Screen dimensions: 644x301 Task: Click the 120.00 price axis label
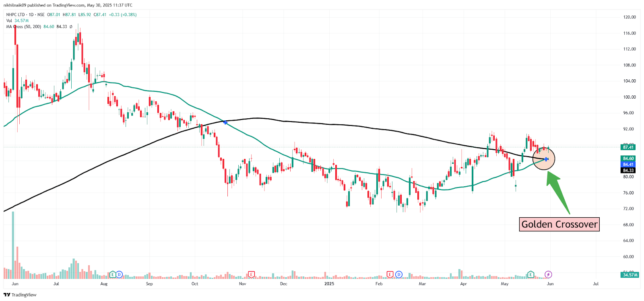[x=630, y=17]
